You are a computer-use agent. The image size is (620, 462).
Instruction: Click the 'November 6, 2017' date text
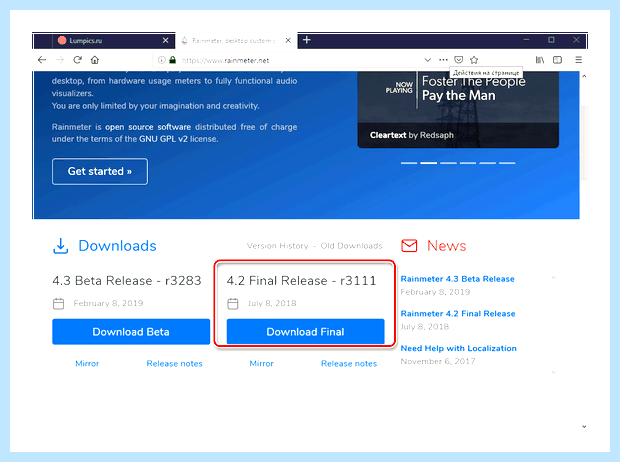[438, 361]
